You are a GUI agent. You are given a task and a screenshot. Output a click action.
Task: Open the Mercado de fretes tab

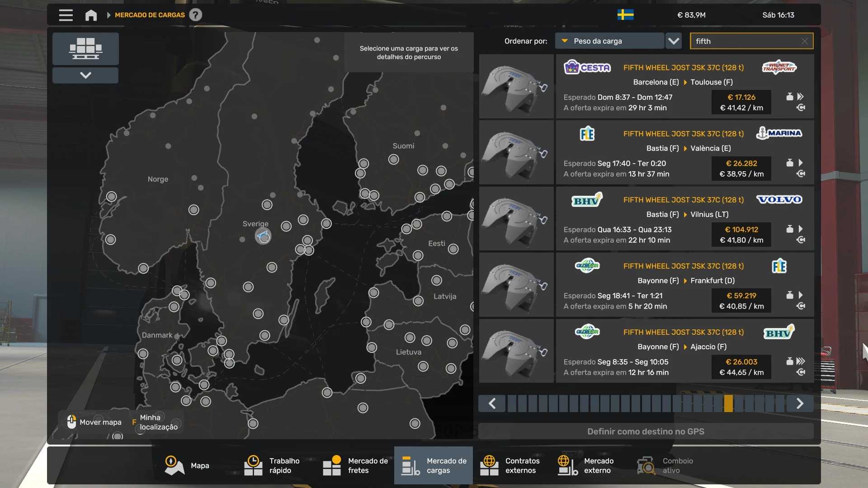click(x=355, y=465)
